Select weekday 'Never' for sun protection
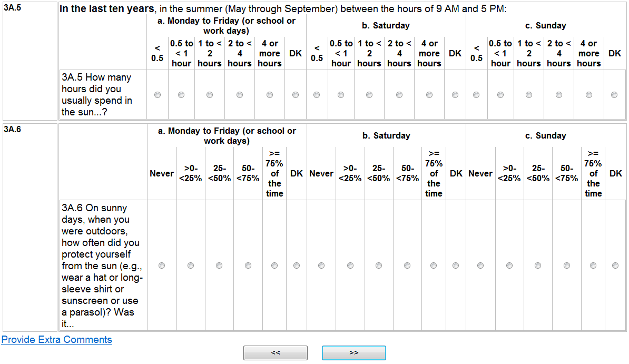This screenshot has height=364, width=629. click(x=162, y=265)
